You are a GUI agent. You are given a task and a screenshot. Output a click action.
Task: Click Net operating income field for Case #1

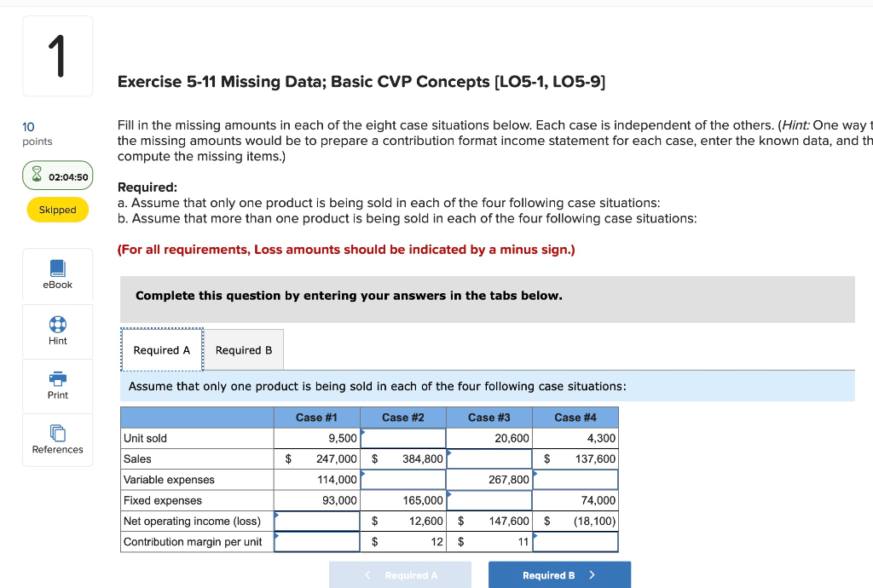(x=317, y=521)
